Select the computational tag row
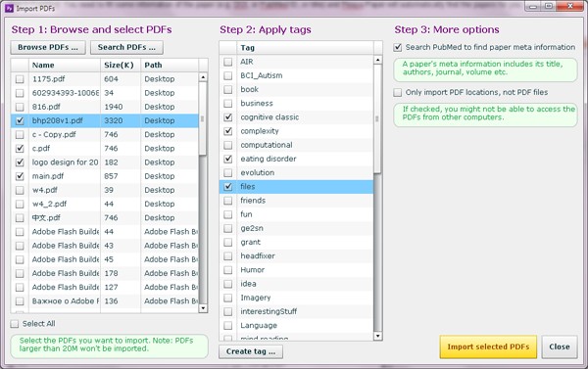588x369 pixels. tap(296, 145)
